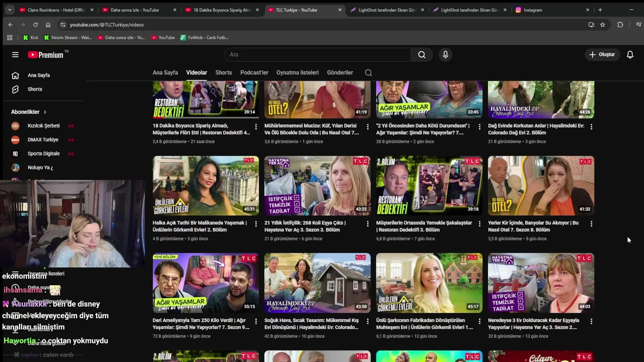The height and width of the screenshot is (362, 644).
Task: Open options for Yerler Kir İçinde video
Action: click(x=591, y=224)
